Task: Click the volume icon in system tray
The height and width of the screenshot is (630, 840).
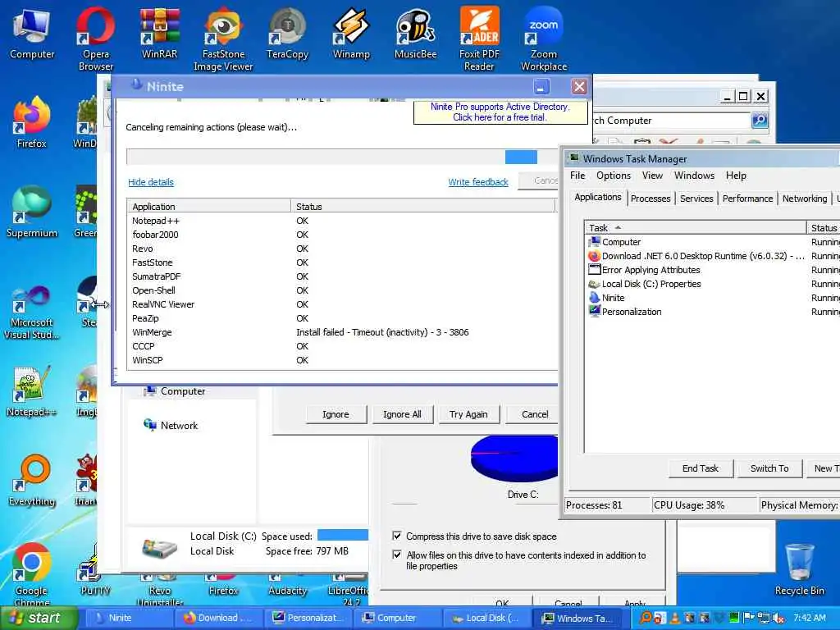Action: point(778,619)
